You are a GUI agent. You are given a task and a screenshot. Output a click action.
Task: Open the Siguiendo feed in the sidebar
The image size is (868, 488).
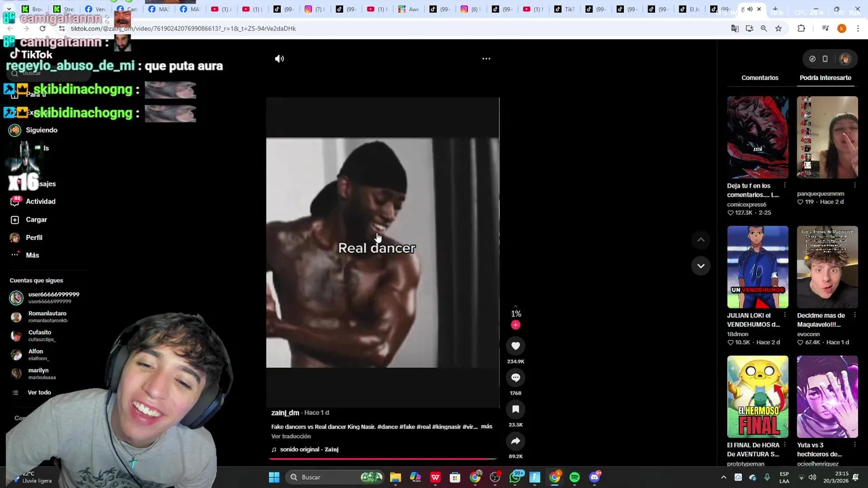(x=34, y=130)
